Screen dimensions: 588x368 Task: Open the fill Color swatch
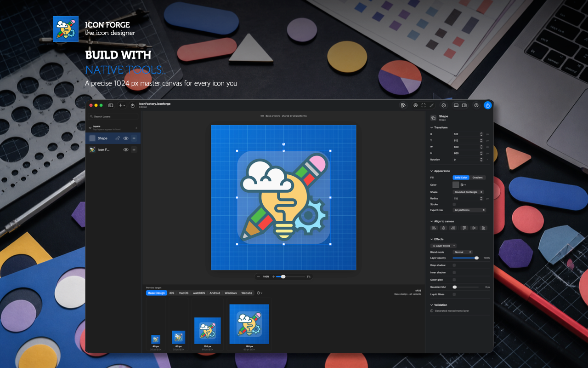[x=456, y=185]
